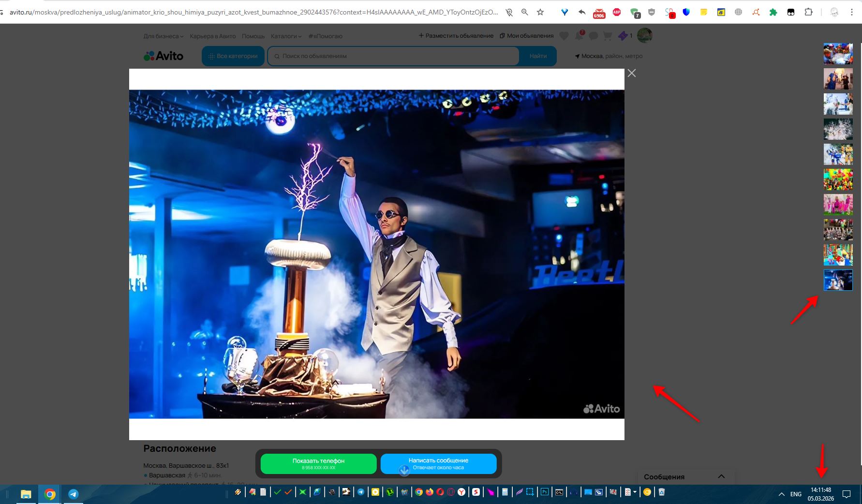
Task: Open Мои объявления
Action: click(527, 36)
